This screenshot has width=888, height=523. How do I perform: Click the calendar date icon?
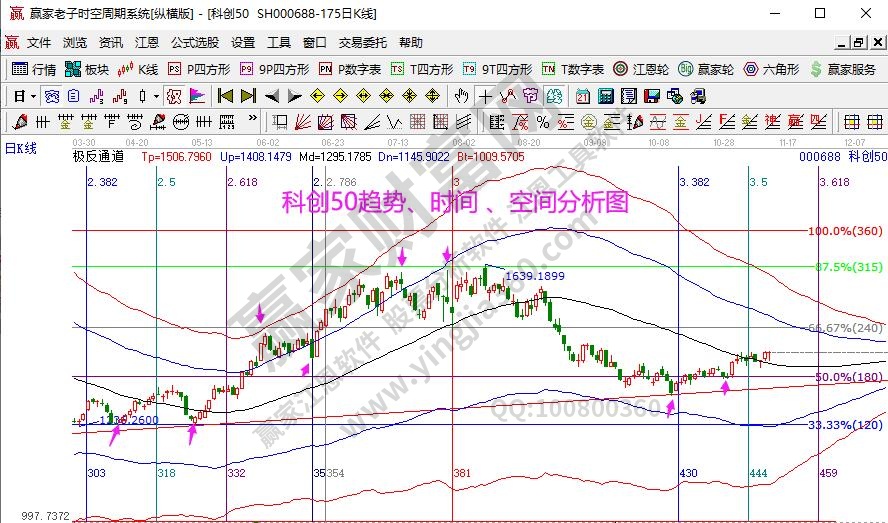(582, 96)
